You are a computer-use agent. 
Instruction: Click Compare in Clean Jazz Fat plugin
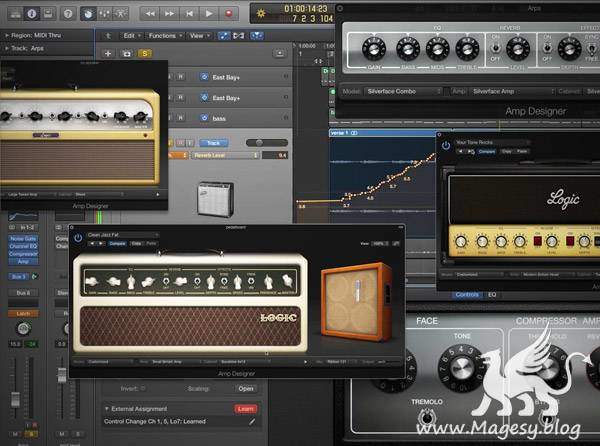117,244
